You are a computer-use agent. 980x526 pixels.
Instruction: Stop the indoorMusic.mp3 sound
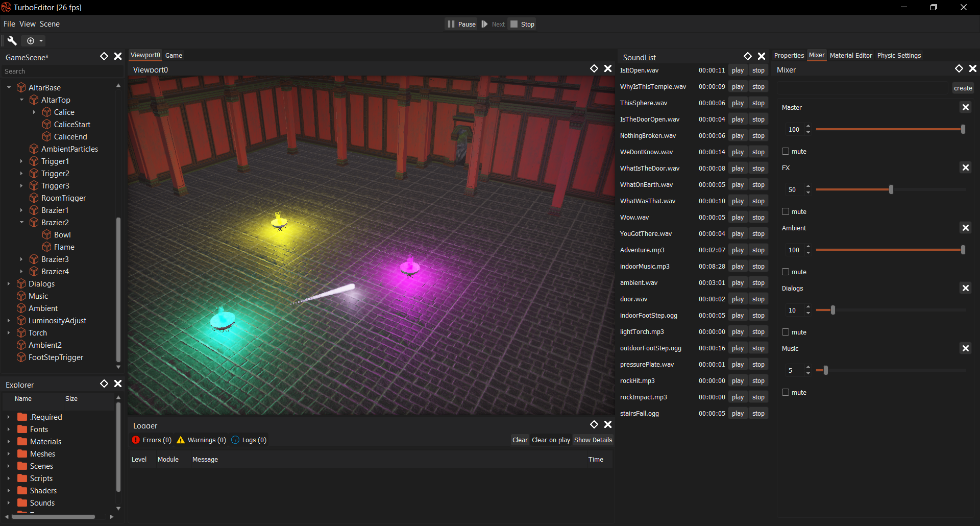pos(758,267)
